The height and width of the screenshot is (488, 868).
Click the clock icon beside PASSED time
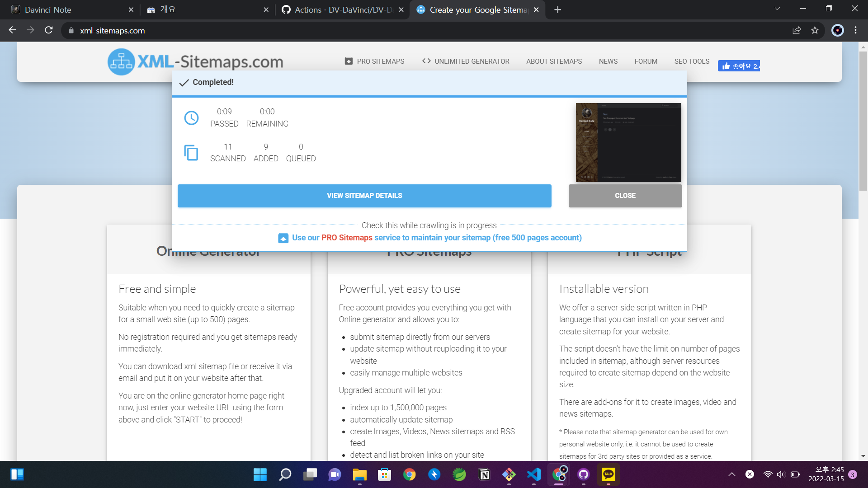pyautogui.click(x=191, y=118)
